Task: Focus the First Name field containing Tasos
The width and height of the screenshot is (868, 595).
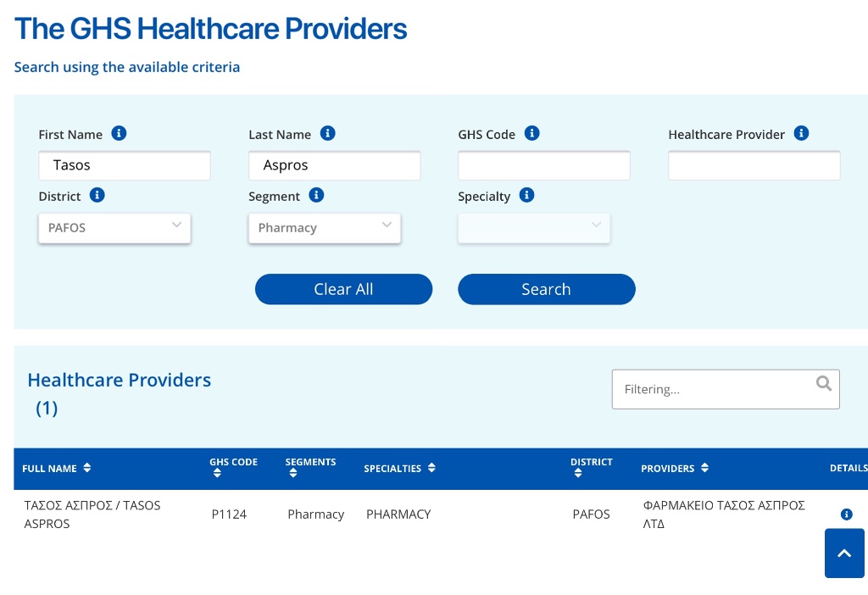Action: (x=125, y=165)
